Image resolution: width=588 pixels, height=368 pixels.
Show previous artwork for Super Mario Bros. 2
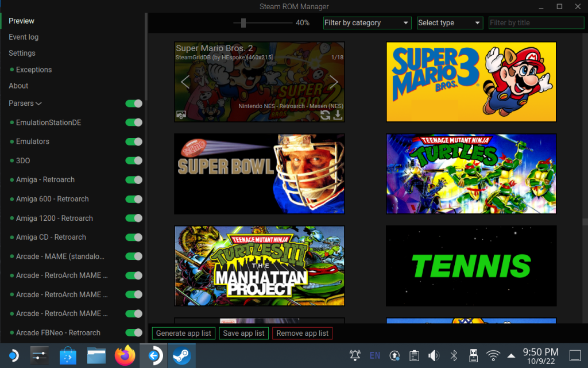(185, 82)
